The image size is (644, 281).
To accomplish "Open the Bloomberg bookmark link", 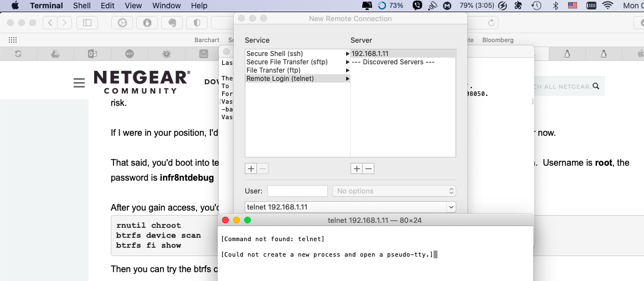I will click(498, 40).
